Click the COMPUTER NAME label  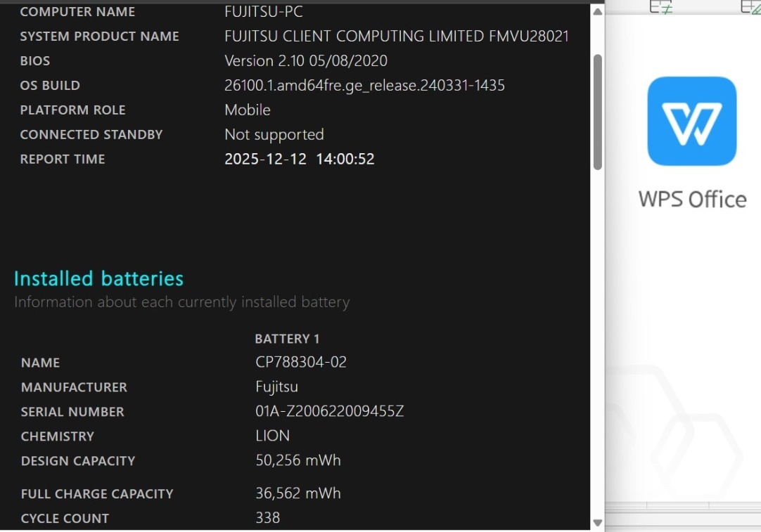point(77,12)
